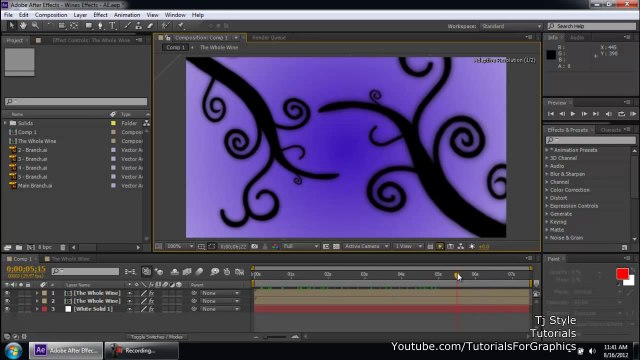Viewport: 640px width, 360px height.
Task: Click the current time 0;00;05;15 display
Action: (x=26, y=269)
